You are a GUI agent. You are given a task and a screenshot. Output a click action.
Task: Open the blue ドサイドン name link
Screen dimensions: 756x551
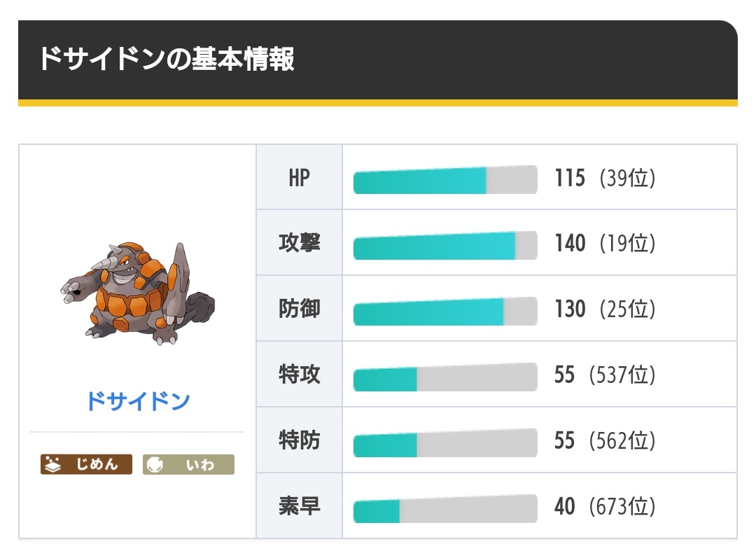[x=138, y=401]
